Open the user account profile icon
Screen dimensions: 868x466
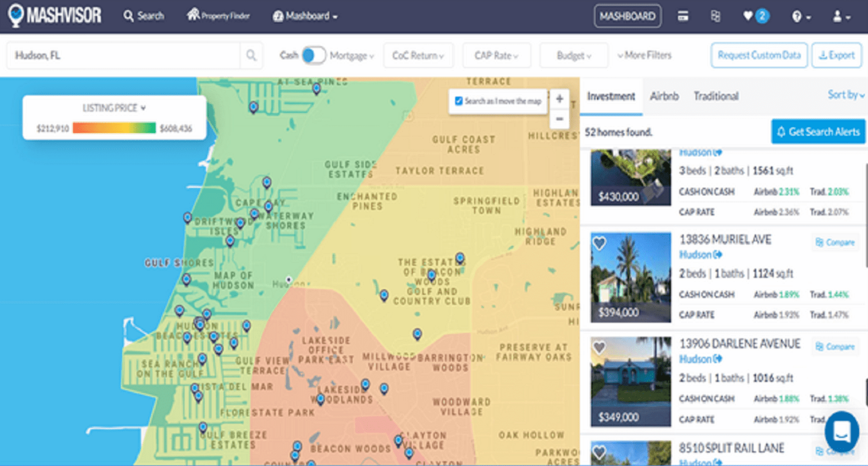(x=838, y=17)
